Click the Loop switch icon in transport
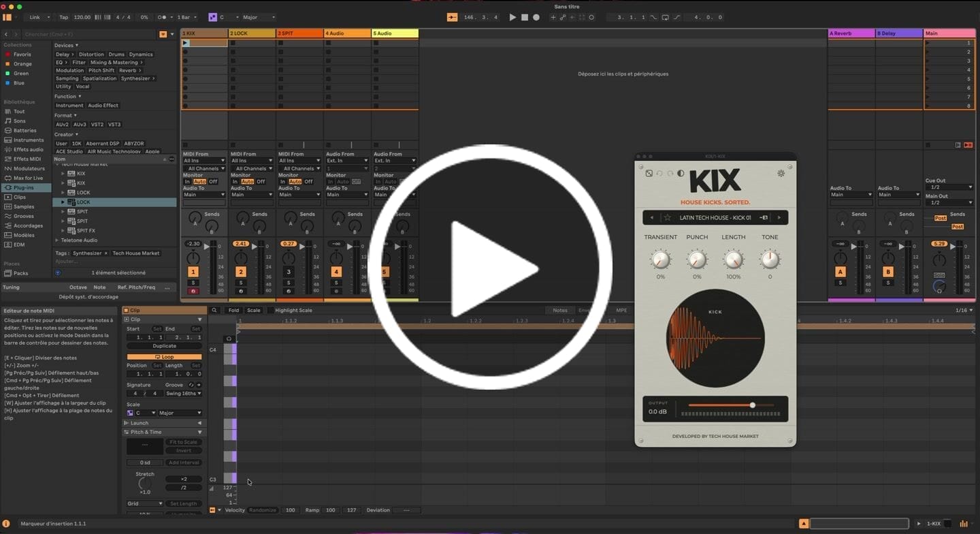 pyautogui.click(x=665, y=17)
